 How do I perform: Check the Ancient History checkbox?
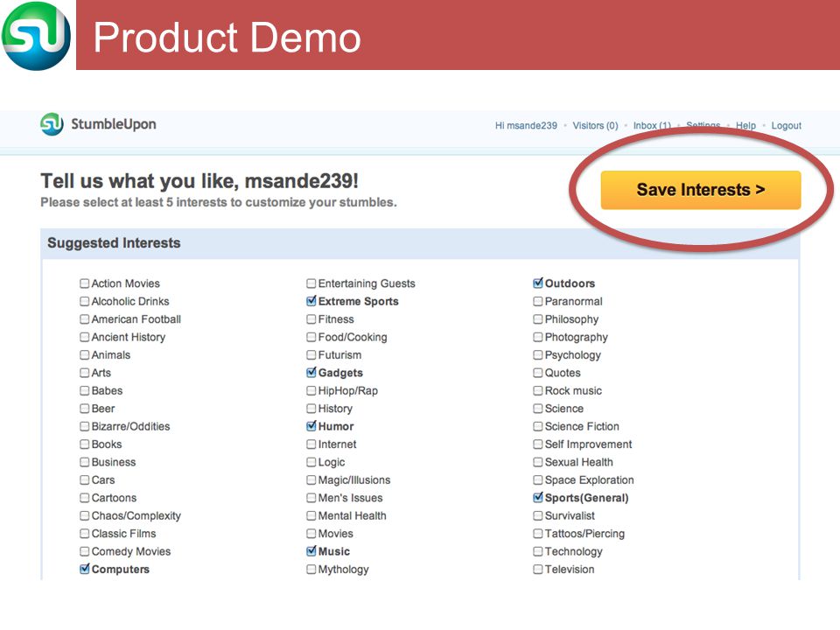pos(85,337)
